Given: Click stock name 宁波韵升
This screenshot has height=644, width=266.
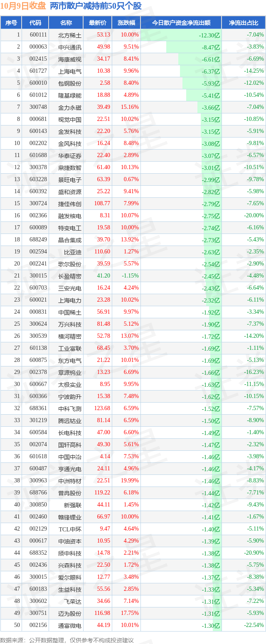Looking at the screenshot, I should 70,396.
